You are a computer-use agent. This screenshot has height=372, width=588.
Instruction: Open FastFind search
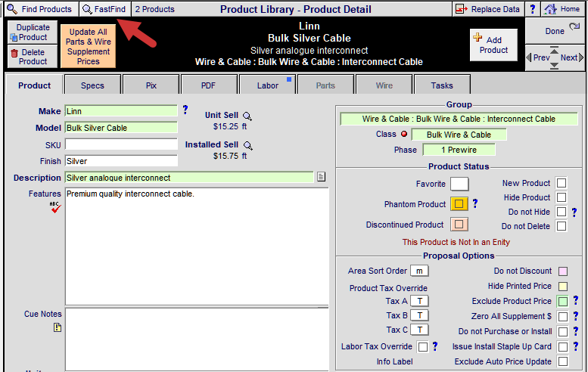point(104,9)
